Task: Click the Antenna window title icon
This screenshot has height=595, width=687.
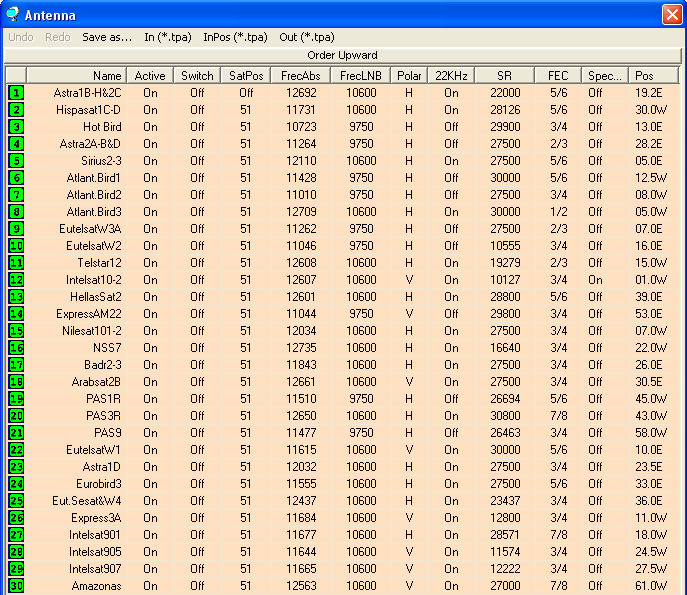Action: click(x=13, y=14)
